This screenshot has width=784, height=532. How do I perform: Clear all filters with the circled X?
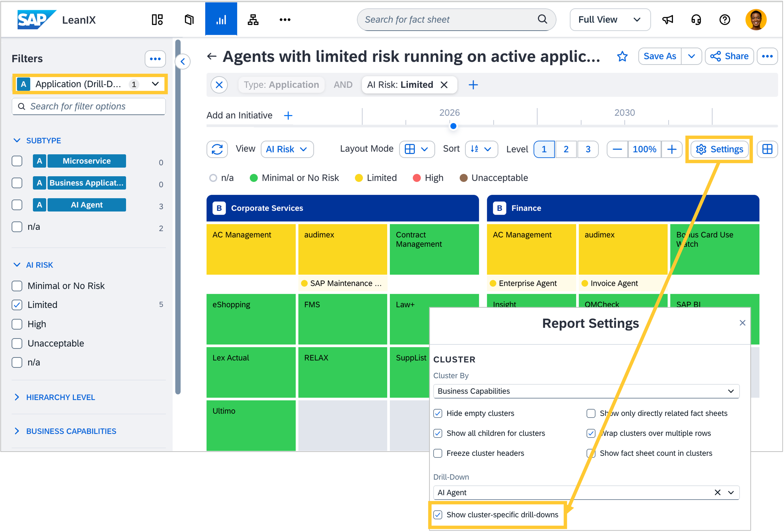[219, 85]
